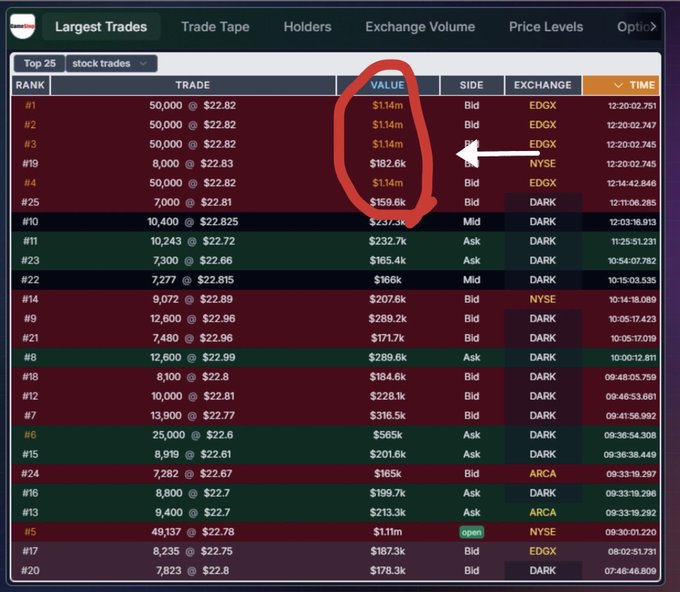Select the '25,000 @ $22.6' trade

pos(193,435)
